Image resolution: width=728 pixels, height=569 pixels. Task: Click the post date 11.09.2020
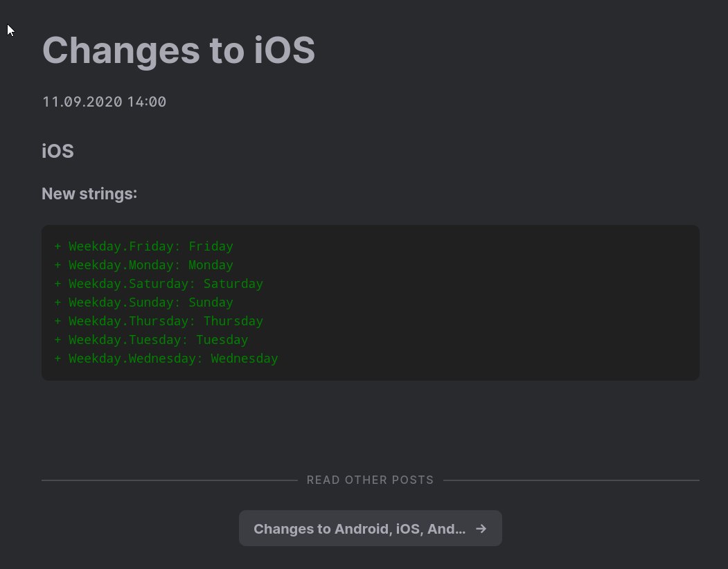[82, 102]
